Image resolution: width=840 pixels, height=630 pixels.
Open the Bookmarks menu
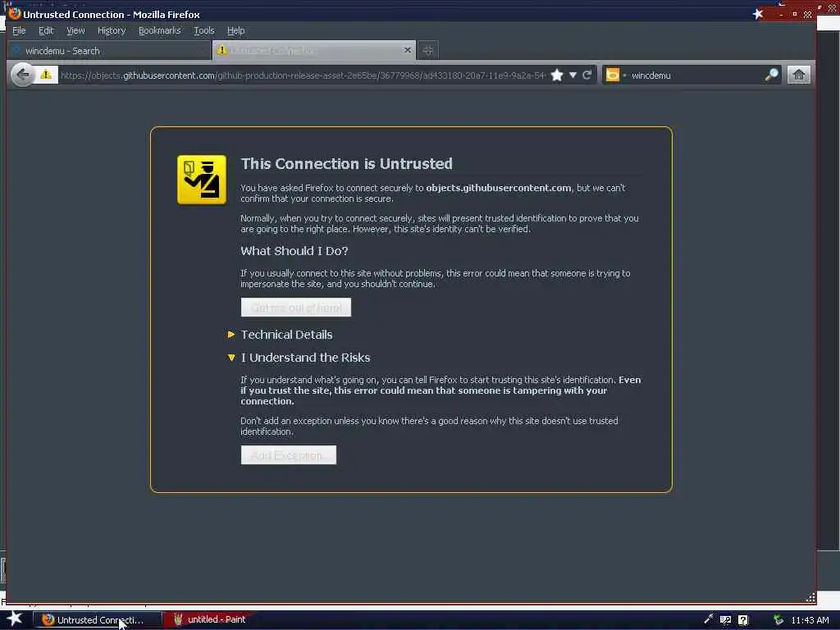pos(160,30)
